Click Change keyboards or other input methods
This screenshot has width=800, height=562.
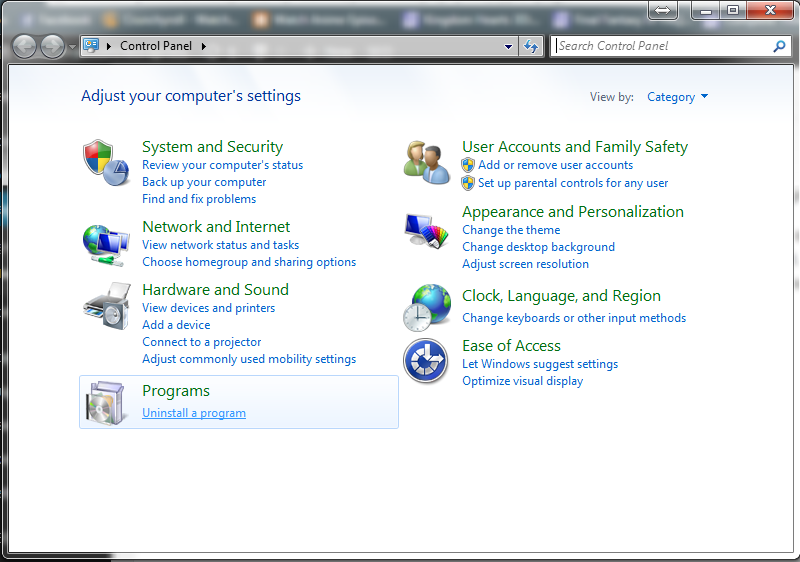point(574,318)
